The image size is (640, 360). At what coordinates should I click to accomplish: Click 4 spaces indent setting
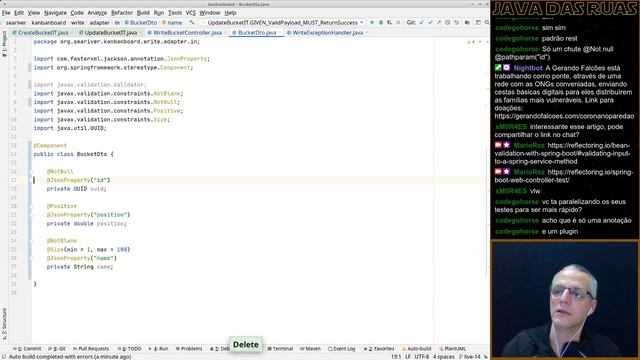click(443, 357)
